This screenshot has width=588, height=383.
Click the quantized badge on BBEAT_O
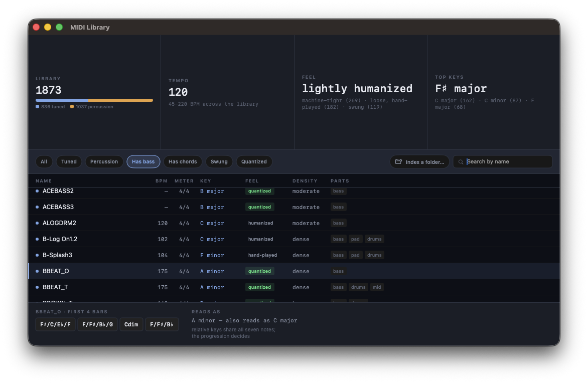pyautogui.click(x=259, y=271)
